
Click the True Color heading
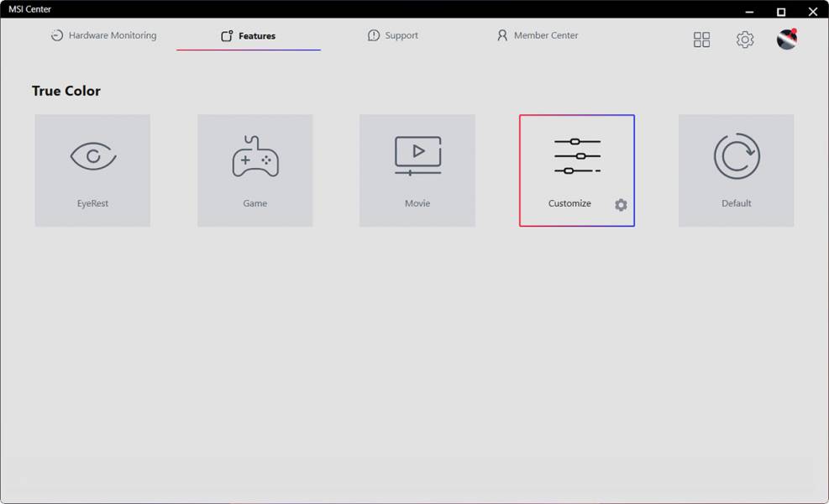pyautogui.click(x=66, y=91)
